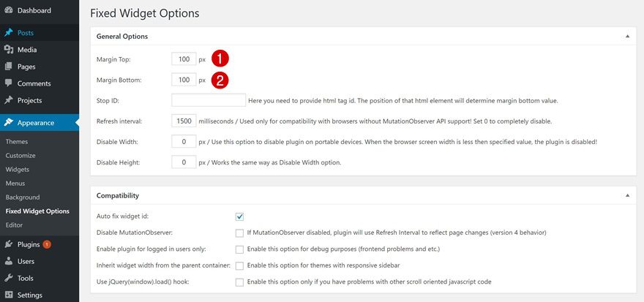Go to the Customize link

(x=20, y=155)
